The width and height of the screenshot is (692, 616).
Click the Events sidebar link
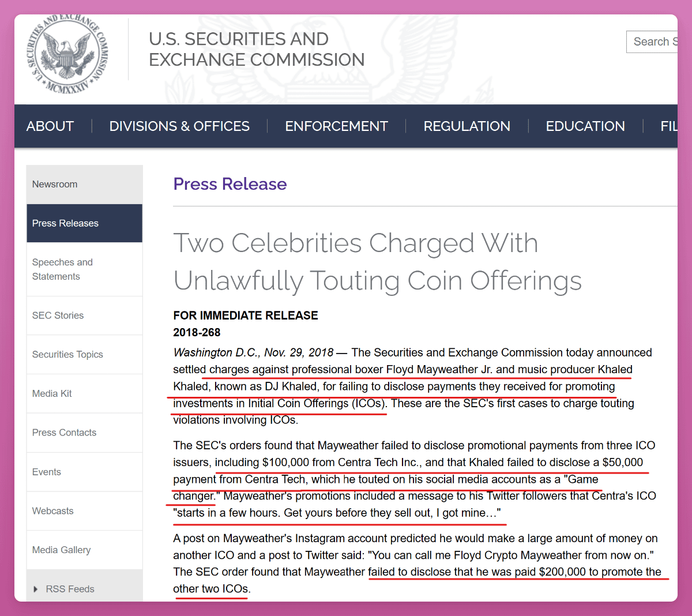coord(47,472)
